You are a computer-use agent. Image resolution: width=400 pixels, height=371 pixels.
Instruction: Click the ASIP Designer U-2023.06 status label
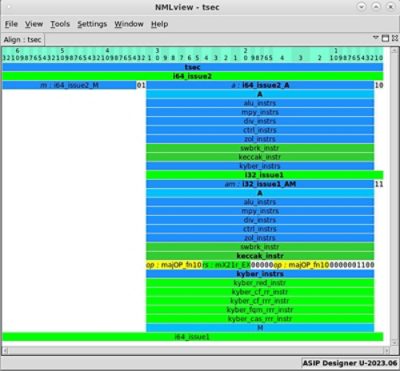point(350,363)
